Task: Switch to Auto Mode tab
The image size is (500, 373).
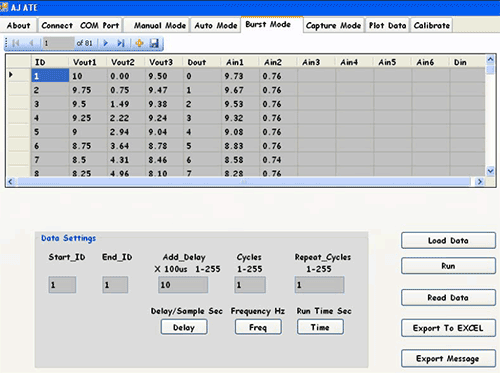Action: [x=216, y=25]
